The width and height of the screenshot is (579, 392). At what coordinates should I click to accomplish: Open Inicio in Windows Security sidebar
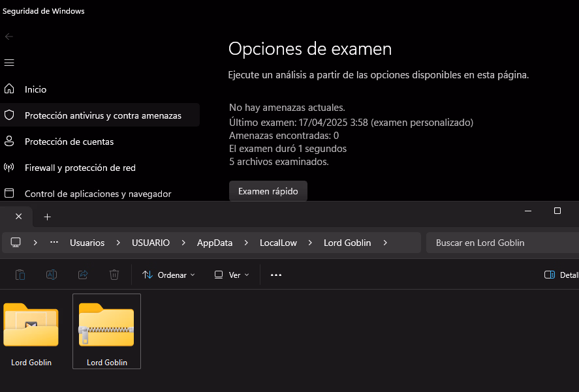click(35, 89)
